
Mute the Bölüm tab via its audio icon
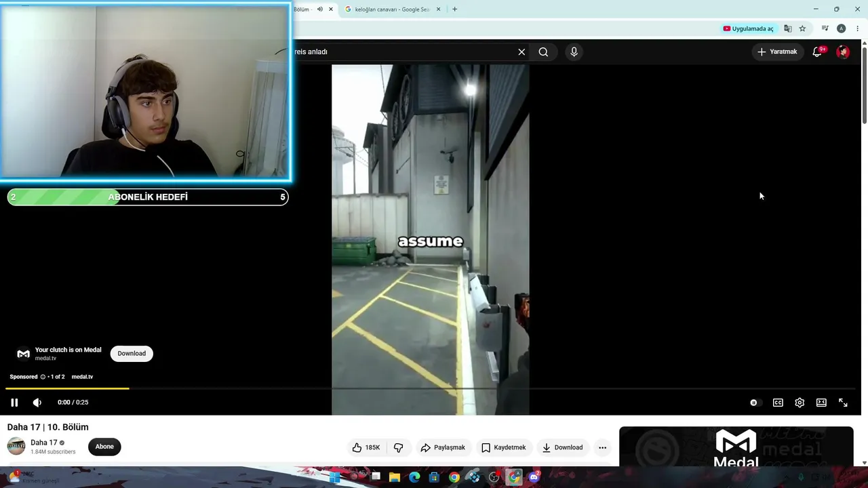click(320, 9)
